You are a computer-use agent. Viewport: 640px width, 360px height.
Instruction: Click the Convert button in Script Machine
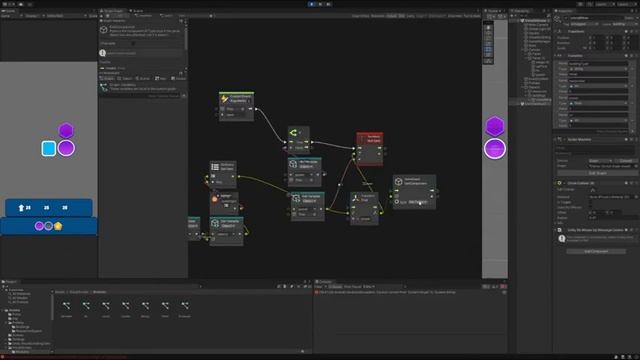click(x=625, y=161)
